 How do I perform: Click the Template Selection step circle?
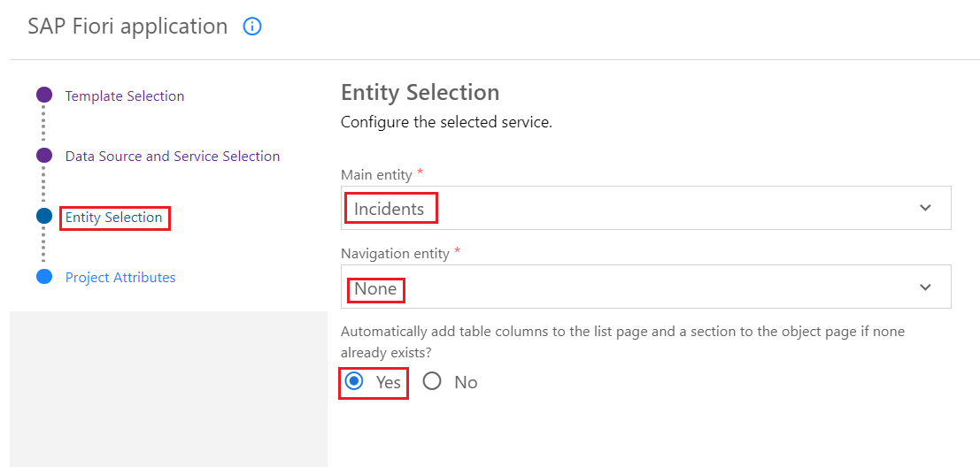pos(44,96)
